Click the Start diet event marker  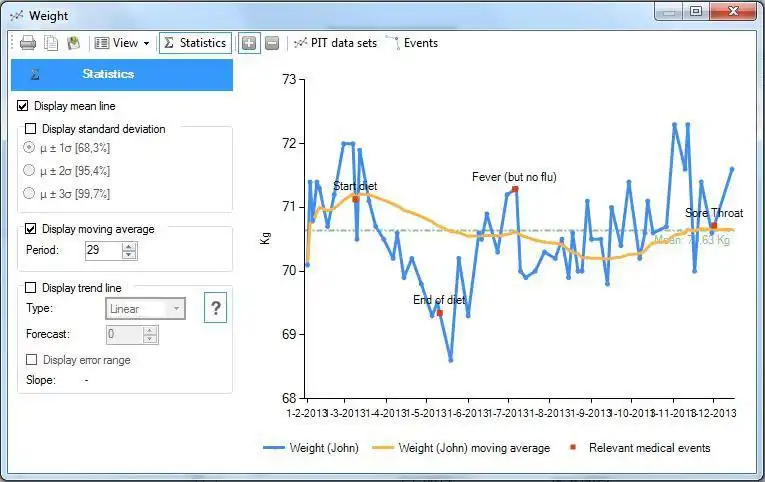tap(355, 199)
